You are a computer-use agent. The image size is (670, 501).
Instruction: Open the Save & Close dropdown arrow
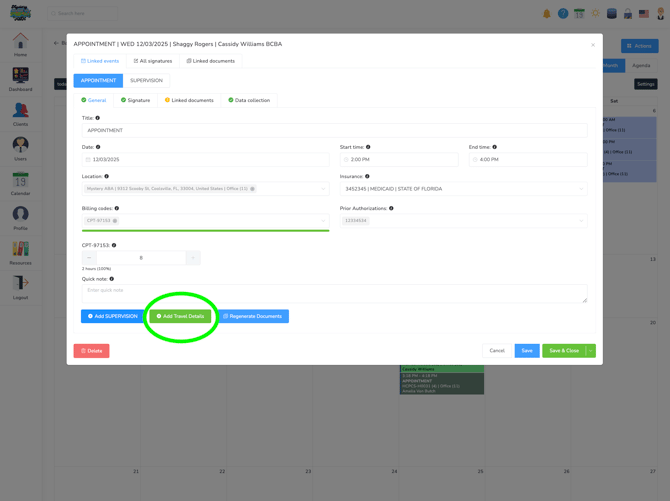click(x=591, y=351)
